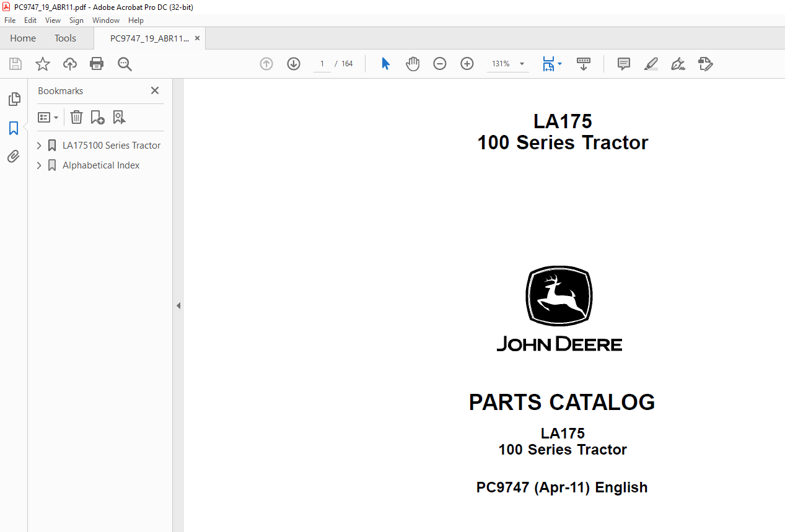Activate the Hand pan tool
785x532 pixels.
[x=413, y=64]
